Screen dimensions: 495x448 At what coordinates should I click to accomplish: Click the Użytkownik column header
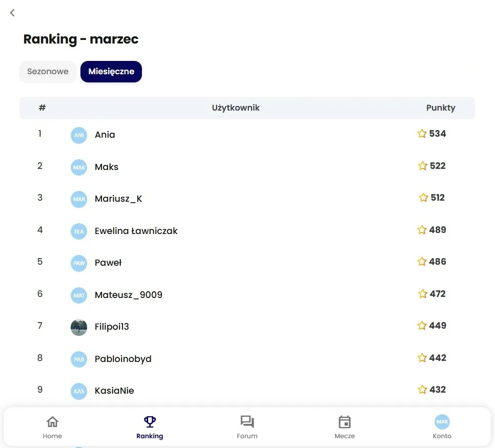pos(236,108)
